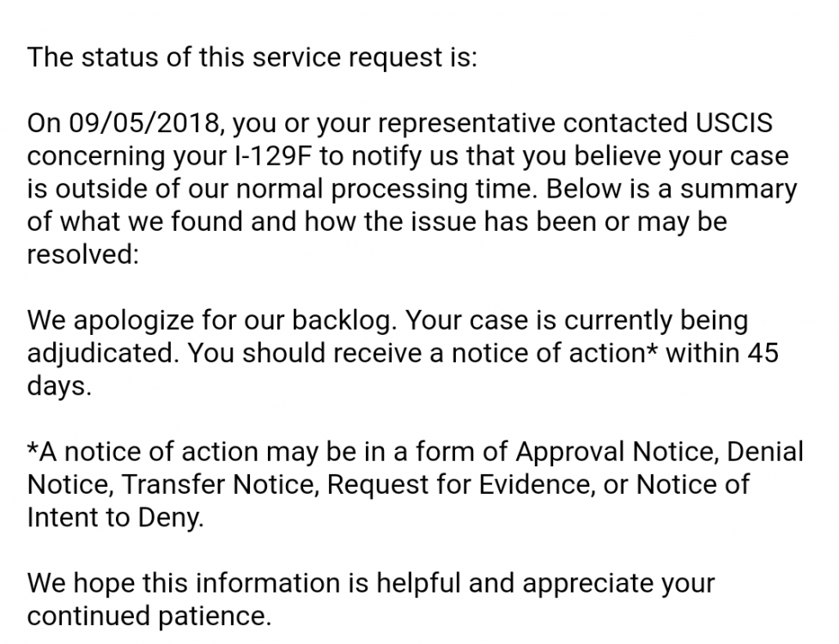Click the words 'Approval Notice'
Screen dimensions: 839x644
(616, 452)
